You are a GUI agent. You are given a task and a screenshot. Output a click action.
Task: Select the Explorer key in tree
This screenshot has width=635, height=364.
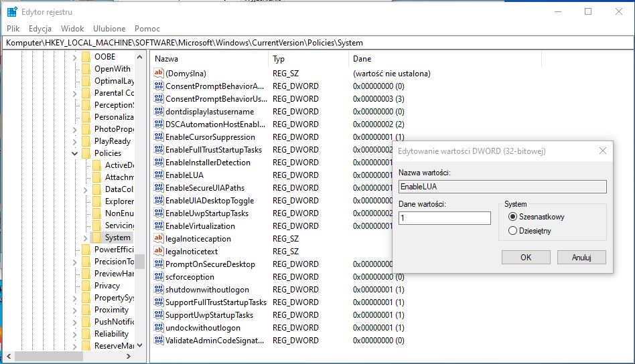coord(119,201)
